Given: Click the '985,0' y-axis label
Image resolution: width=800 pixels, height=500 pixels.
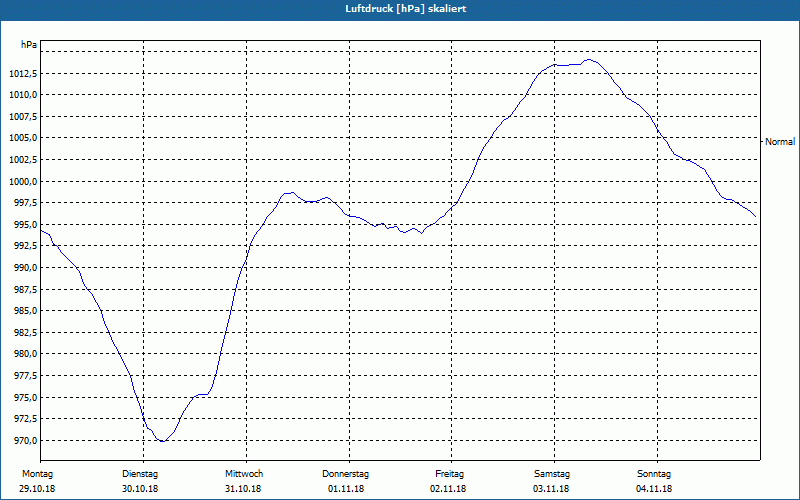Looking at the screenshot, I should click(x=25, y=311).
